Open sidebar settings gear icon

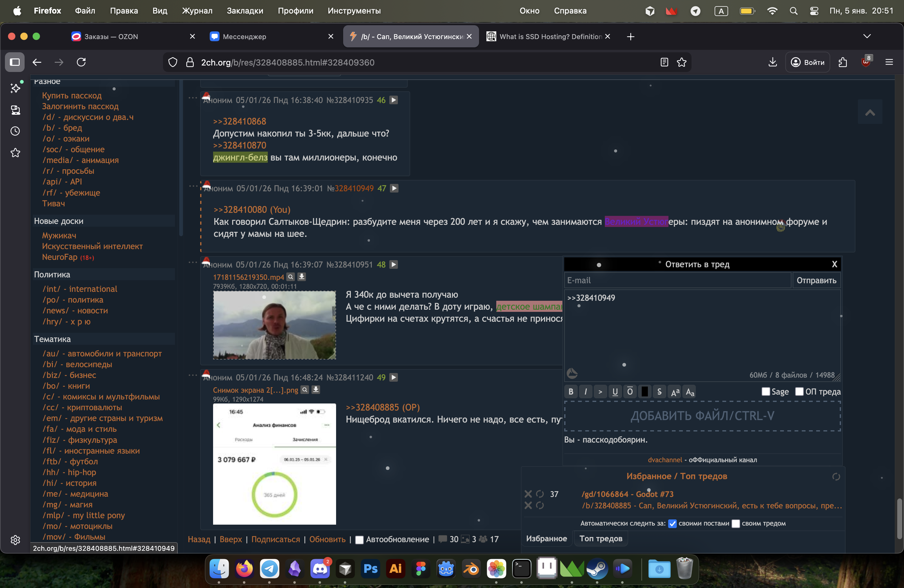(x=15, y=540)
